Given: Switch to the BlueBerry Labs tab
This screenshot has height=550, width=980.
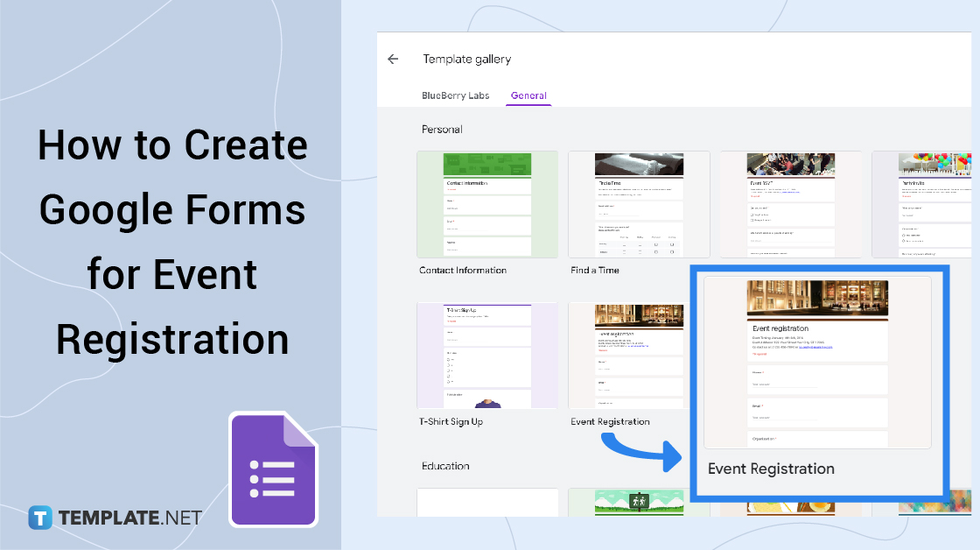Looking at the screenshot, I should [455, 97].
